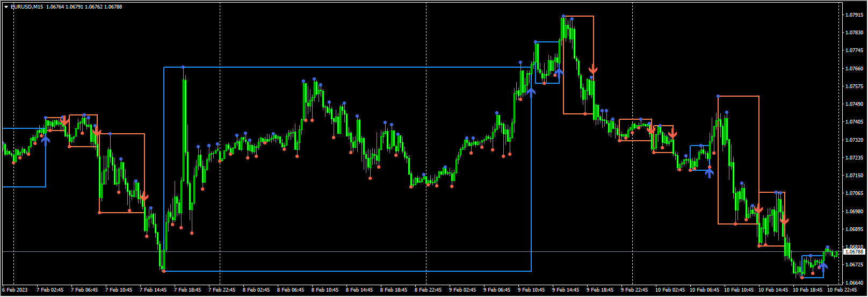Click time axis label 8 Feb 22:45

pyautogui.click(x=428, y=290)
